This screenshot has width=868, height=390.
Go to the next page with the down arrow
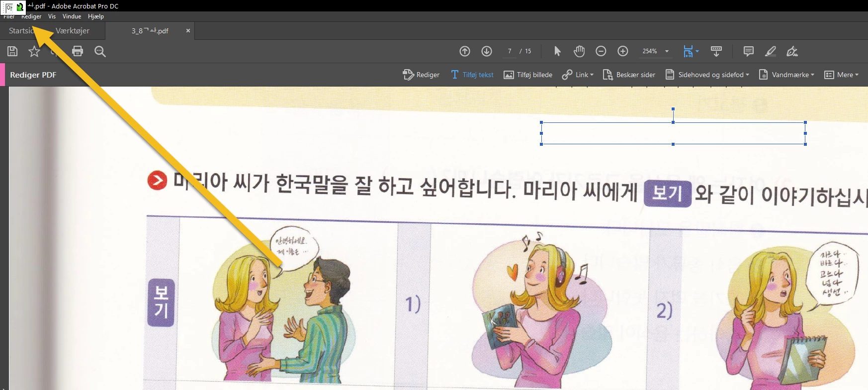(x=487, y=51)
